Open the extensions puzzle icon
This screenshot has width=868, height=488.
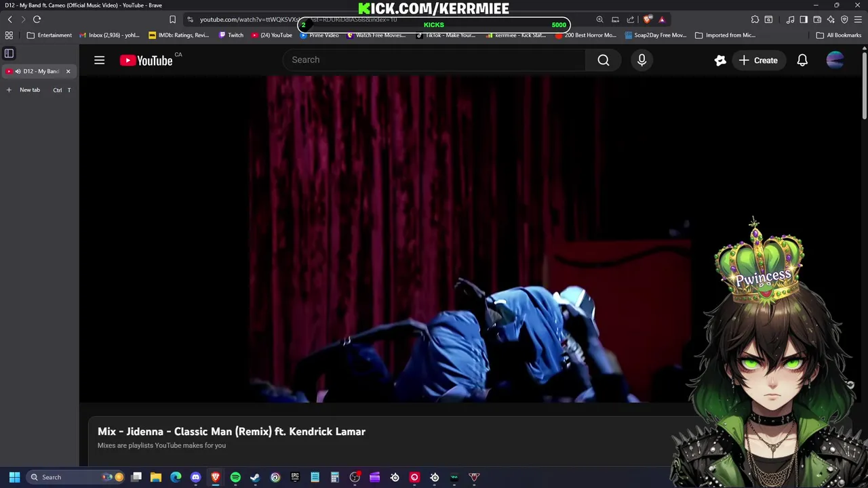pyautogui.click(x=755, y=20)
